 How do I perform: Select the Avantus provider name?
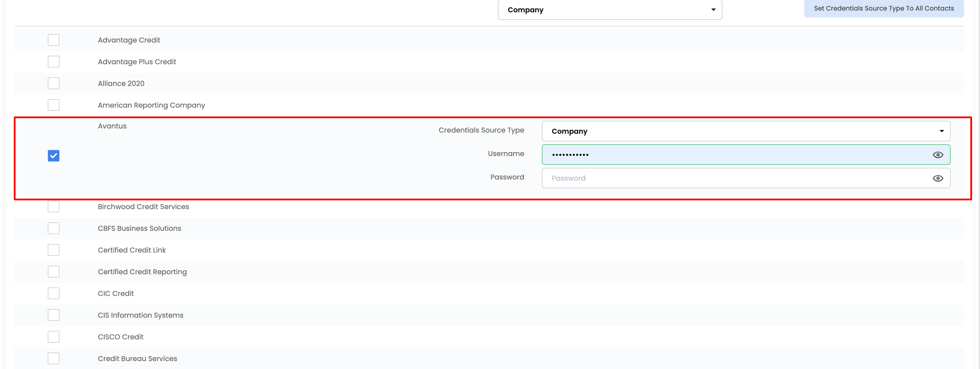click(x=112, y=126)
